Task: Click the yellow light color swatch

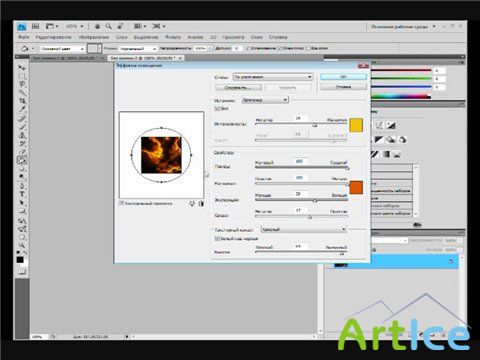Action: pos(356,125)
